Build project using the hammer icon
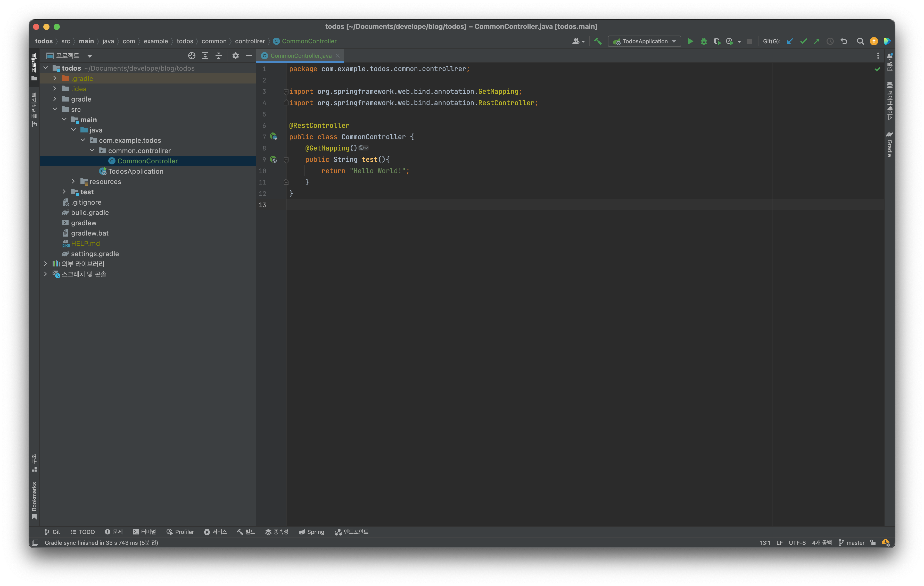Screen dimensions: 924x586 pos(598,41)
